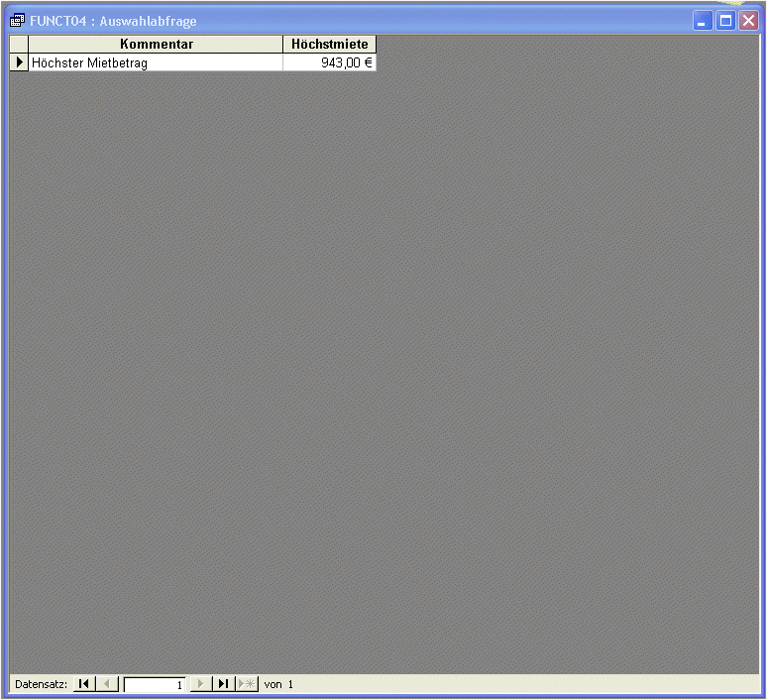This screenshot has width=767, height=700.
Task: Click the 'FUNCT04 : Auswahlabfrage' title text
Action: tap(113, 21)
